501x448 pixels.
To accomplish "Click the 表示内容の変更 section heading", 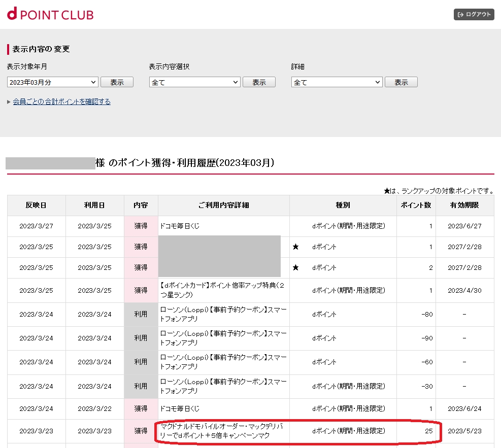I will [41, 49].
